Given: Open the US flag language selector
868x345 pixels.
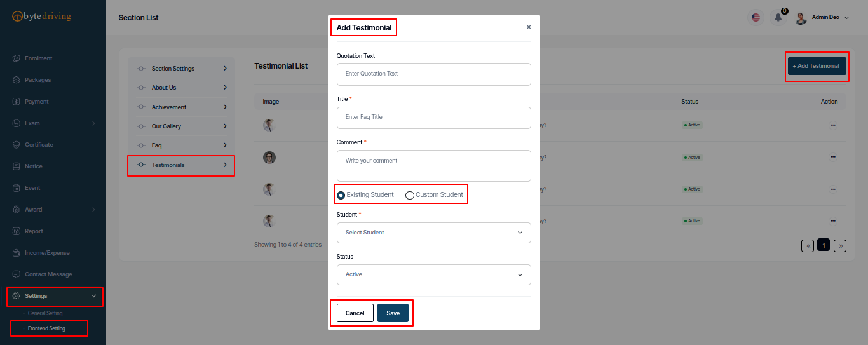Looking at the screenshot, I should (x=756, y=18).
